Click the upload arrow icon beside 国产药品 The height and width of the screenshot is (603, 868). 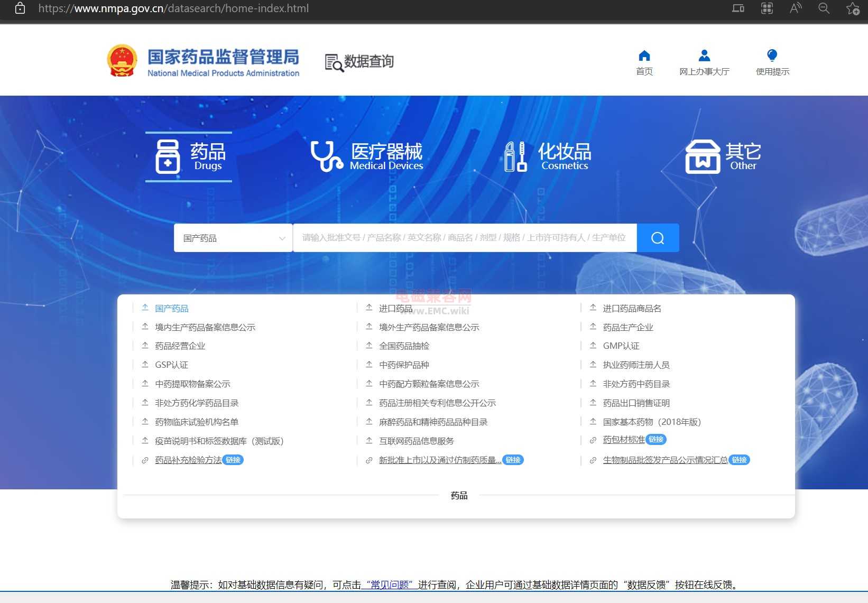[x=145, y=308]
